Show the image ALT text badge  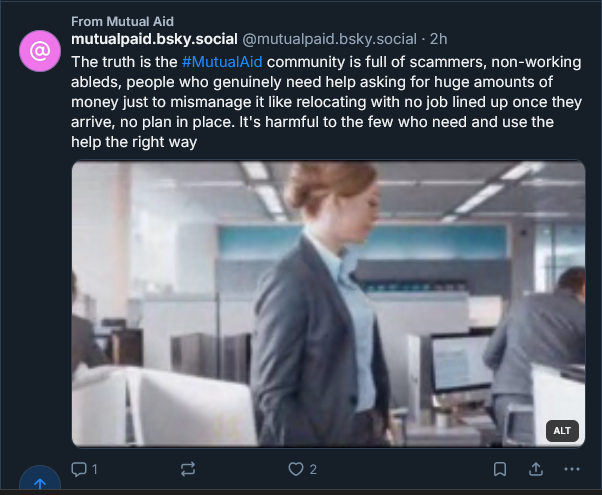(562, 431)
